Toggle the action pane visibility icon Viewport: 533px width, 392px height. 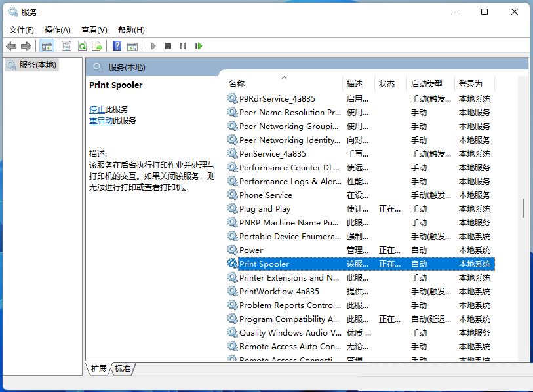[x=132, y=46]
